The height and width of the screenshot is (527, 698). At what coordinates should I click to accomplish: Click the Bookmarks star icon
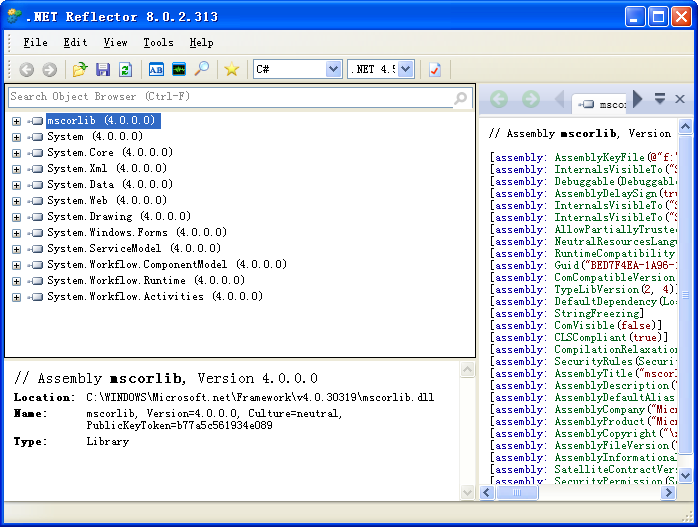231,69
